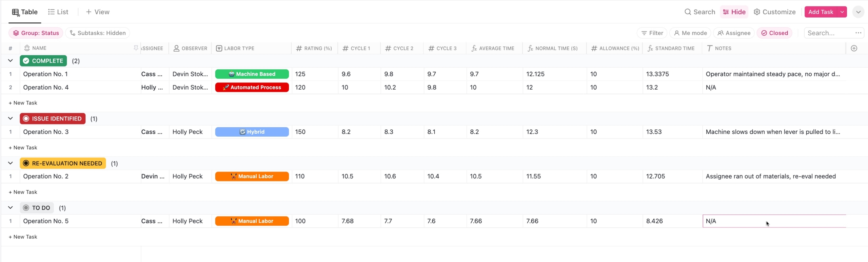This screenshot has height=262, width=868.
Task: Click New Task under To Do group
Action: (23, 237)
